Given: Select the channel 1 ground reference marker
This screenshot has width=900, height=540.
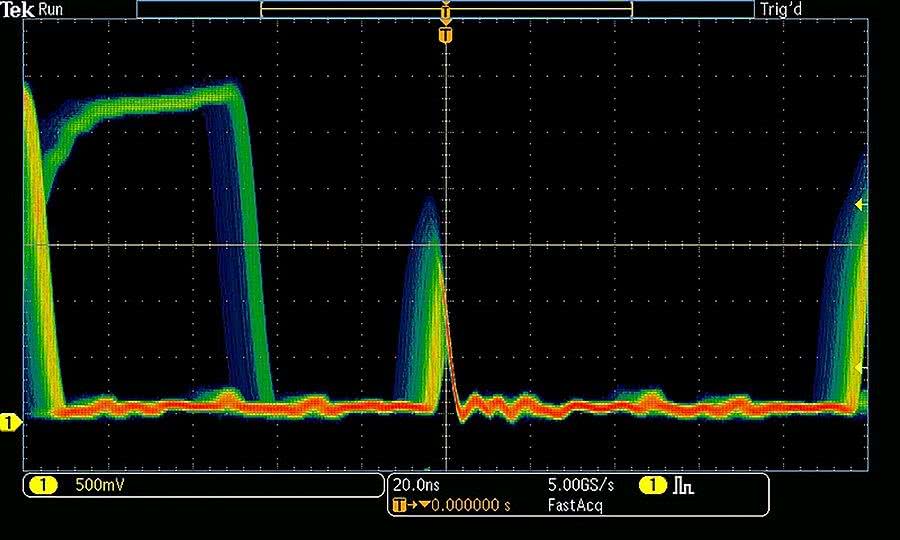Looking at the screenshot, I should (x=10, y=423).
